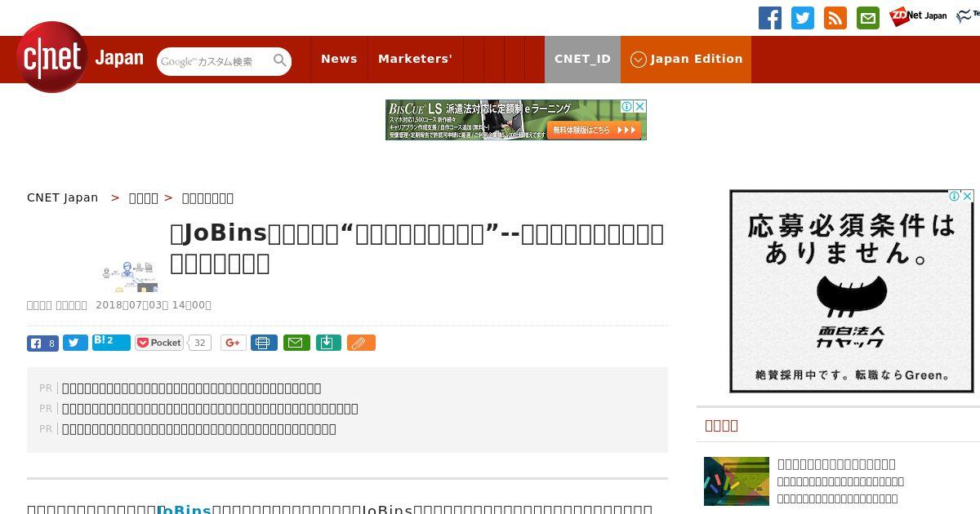980x514 pixels.
Task: Close the Green sidebar ad
Action: coord(967,196)
